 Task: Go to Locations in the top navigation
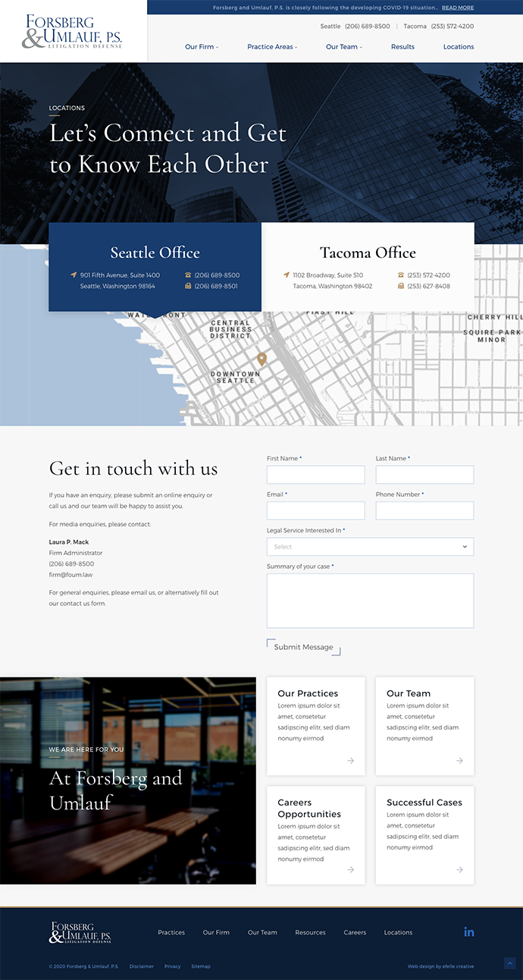click(x=459, y=47)
